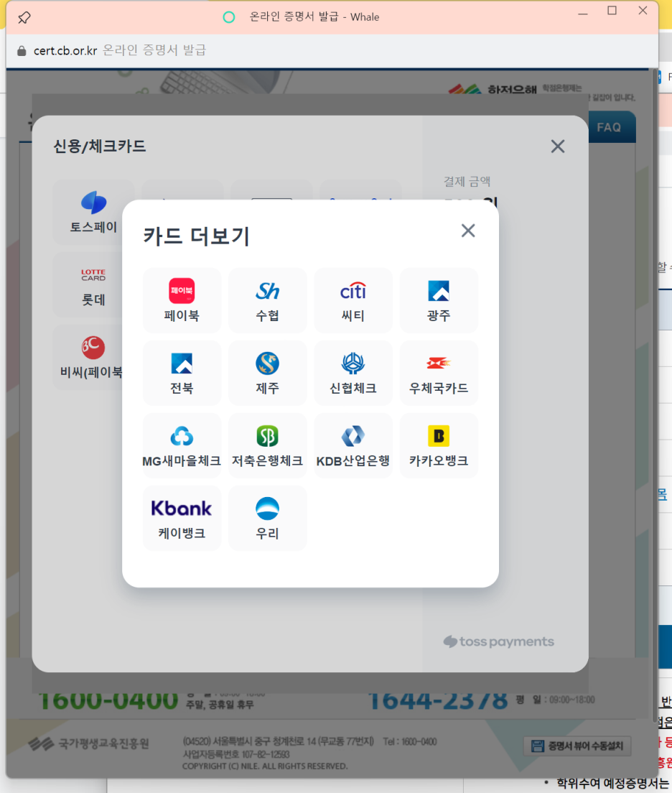The width and height of the screenshot is (672, 793).
Task: Click the lock icon beside the address
Action: [22, 50]
